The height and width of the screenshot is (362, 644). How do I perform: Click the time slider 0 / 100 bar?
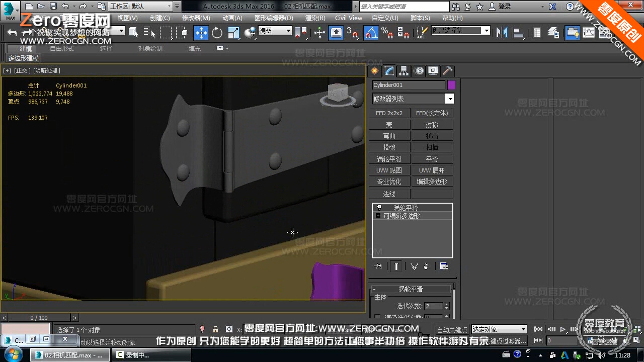click(x=39, y=318)
